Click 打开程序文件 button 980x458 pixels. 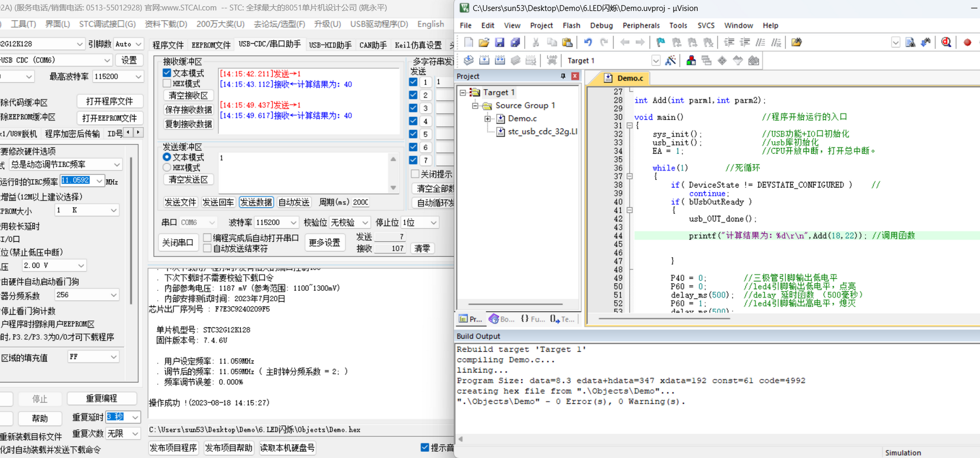point(110,101)
